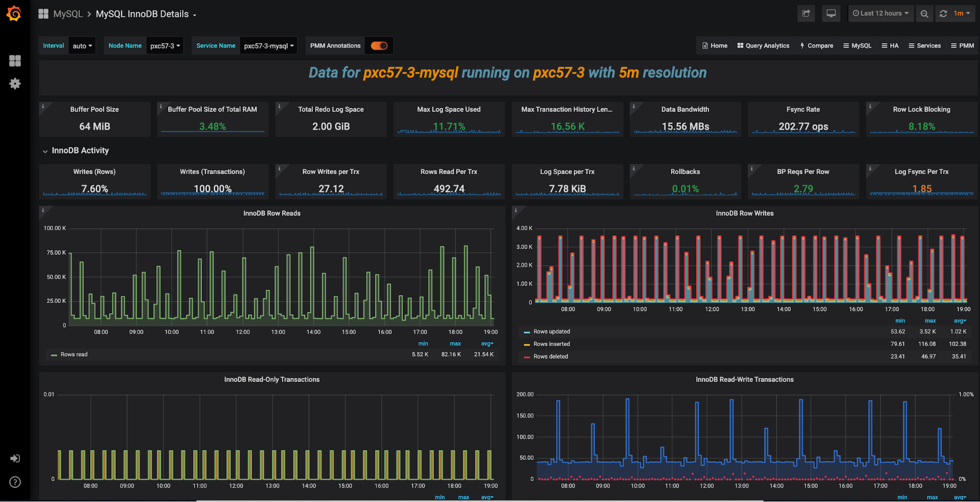The height and width of the screenshot is (502, 980).
Task: Open the dashboards grid icon in sidebar
Action: 15,61
